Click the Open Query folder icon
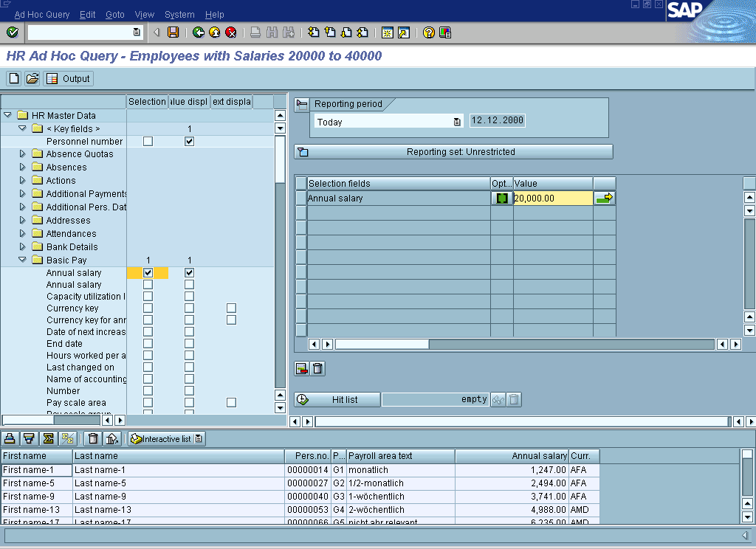The image size is (756, 549). click(x=32, y=78)
